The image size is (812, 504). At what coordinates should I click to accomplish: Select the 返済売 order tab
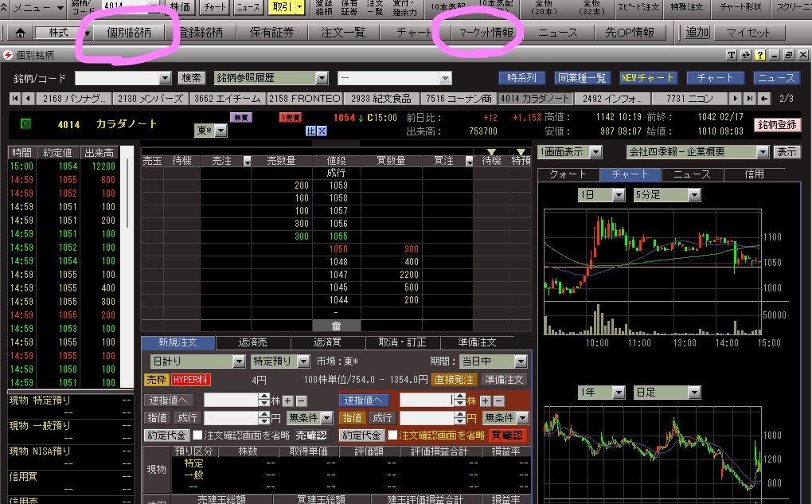252,342
